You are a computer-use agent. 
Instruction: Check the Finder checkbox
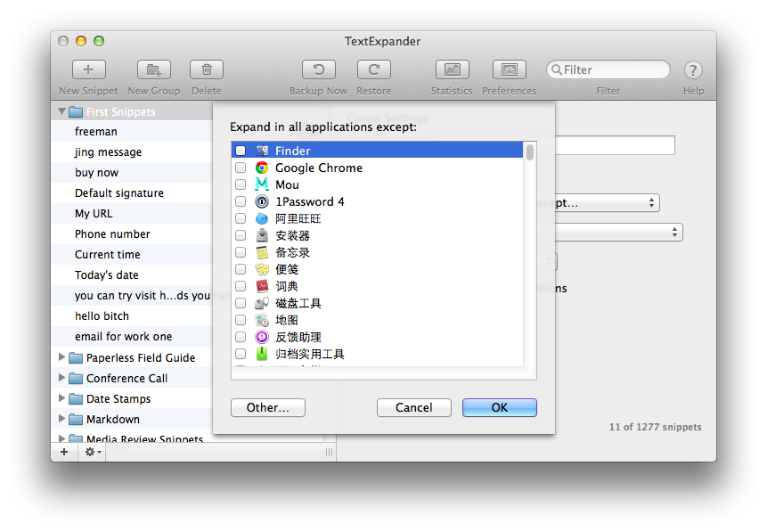241,151
